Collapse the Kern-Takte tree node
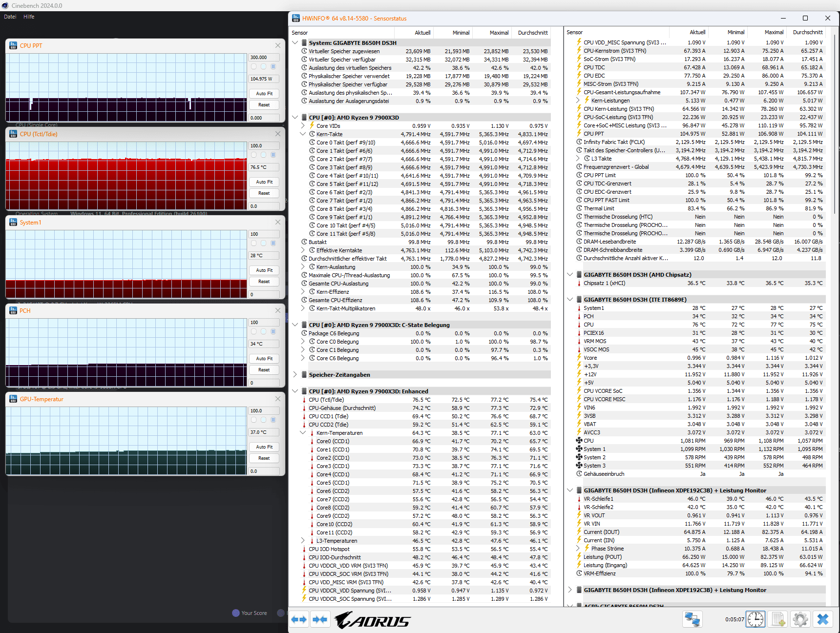 pos(303,134)
